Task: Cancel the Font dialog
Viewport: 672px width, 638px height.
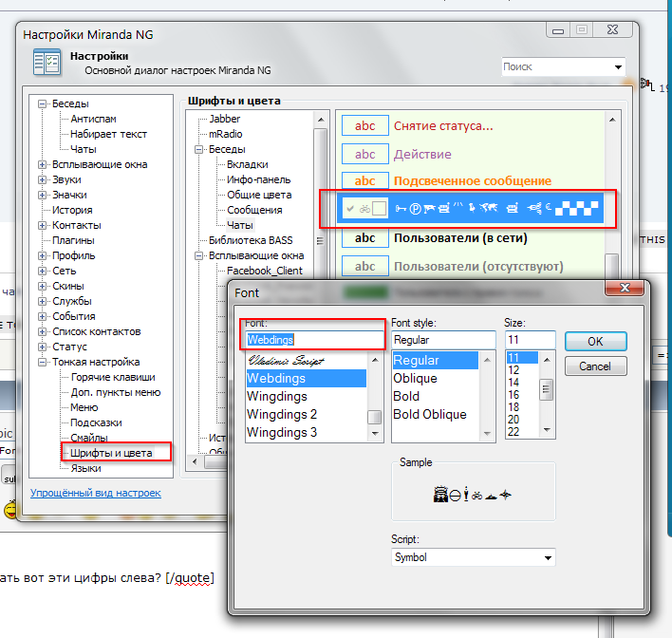Action: point(596,366)
